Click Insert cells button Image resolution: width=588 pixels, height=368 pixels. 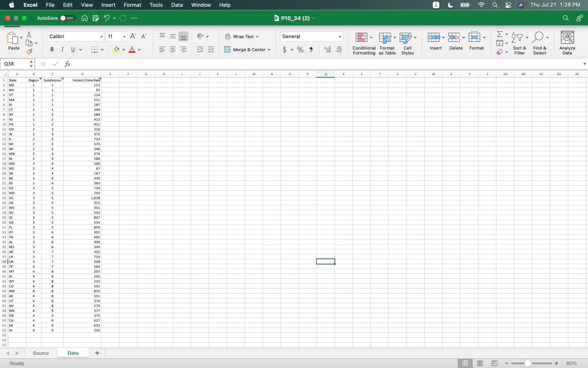click(436, 41)
